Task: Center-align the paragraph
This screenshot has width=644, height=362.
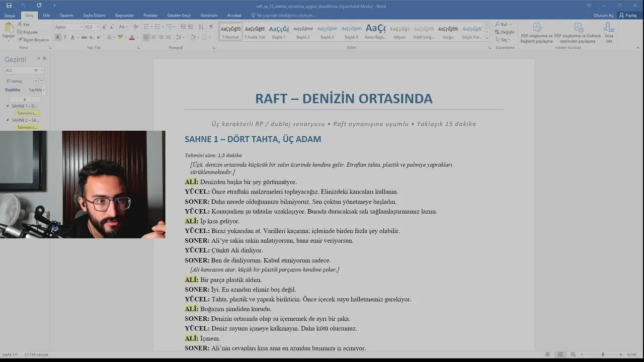Action: coord(153,37)
